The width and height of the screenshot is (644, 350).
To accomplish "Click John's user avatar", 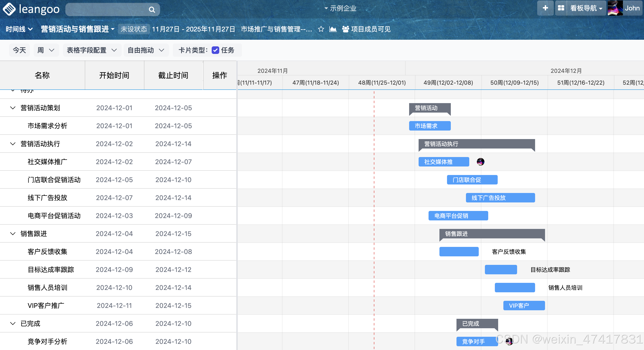I will 615,8.
